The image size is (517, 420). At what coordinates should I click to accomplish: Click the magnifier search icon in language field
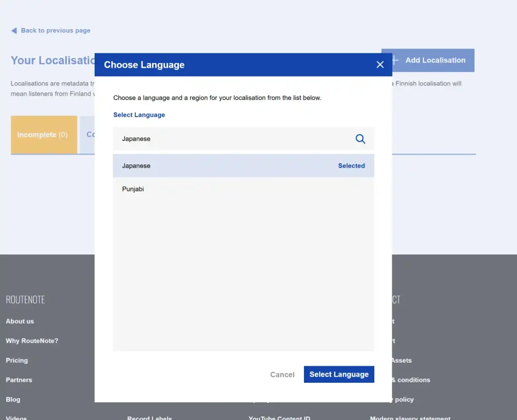pyautogui.click(x=360, y=139)
